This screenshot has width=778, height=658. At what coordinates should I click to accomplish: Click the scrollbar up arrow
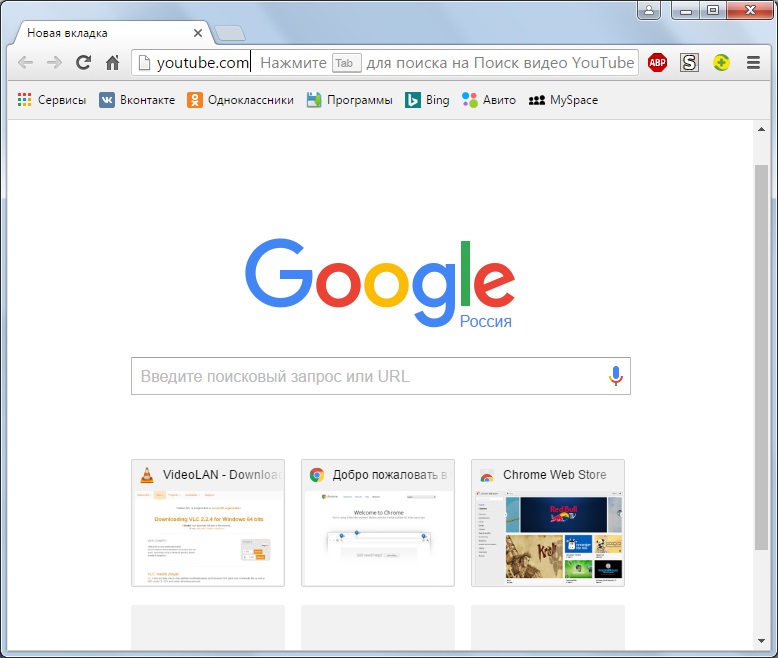tap(761, 129)
